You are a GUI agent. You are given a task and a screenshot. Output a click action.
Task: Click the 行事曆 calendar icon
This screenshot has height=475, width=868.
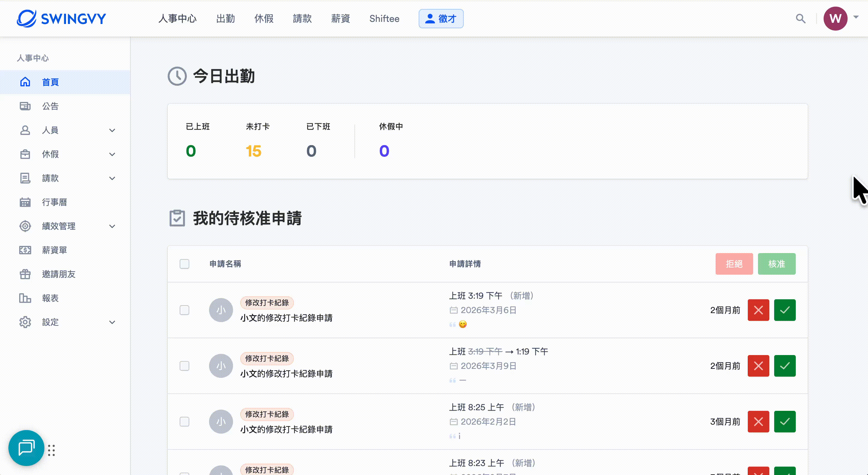(25, 202)
